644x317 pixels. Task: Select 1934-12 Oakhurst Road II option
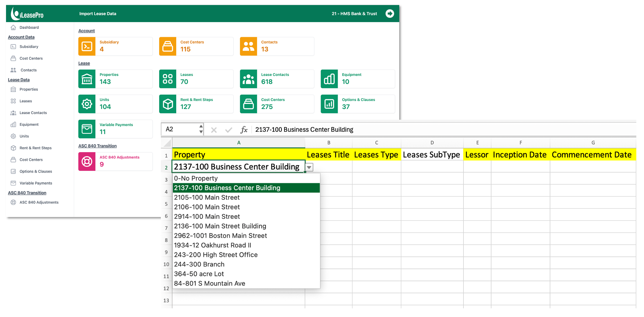(246, 245)
